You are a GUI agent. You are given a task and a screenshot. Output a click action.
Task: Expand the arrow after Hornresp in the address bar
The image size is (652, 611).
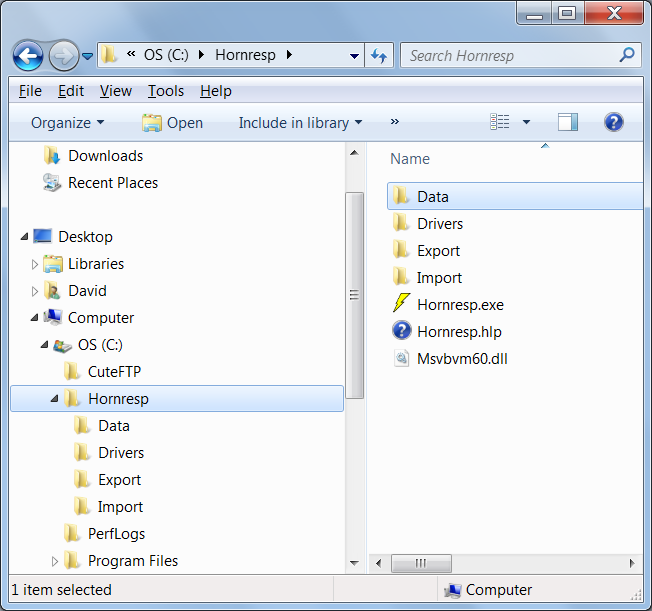[289, 55]
